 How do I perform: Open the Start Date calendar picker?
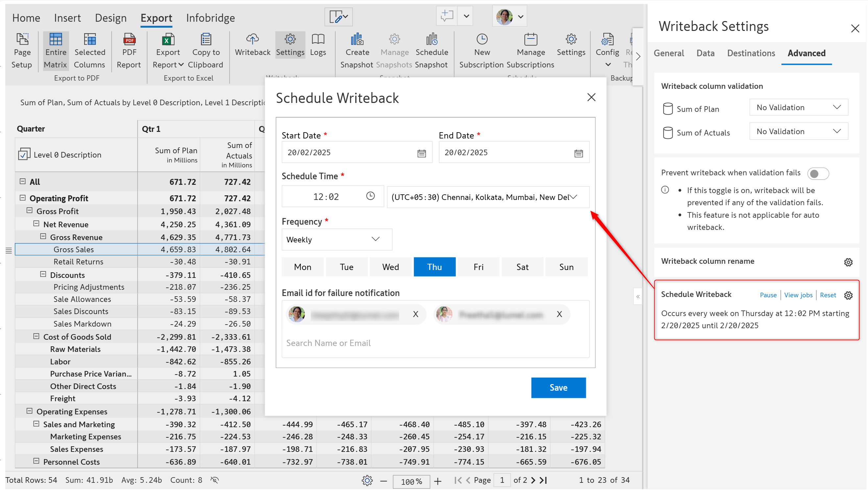422,154
